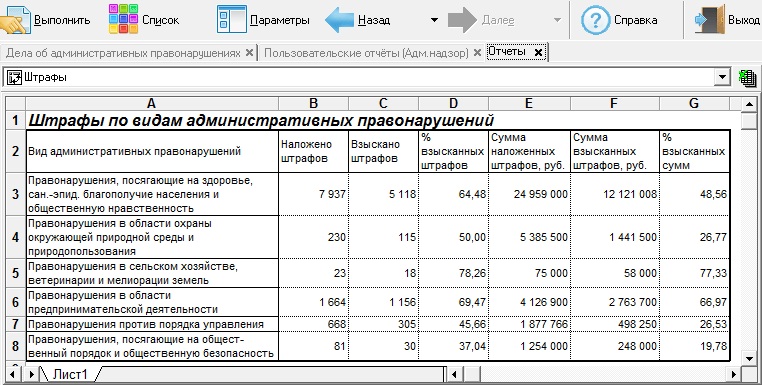This screenshot has width=762, height=385.
Task: Click the Выполнить hand icon
Action: pyautogui.click(x=15, y=19)
